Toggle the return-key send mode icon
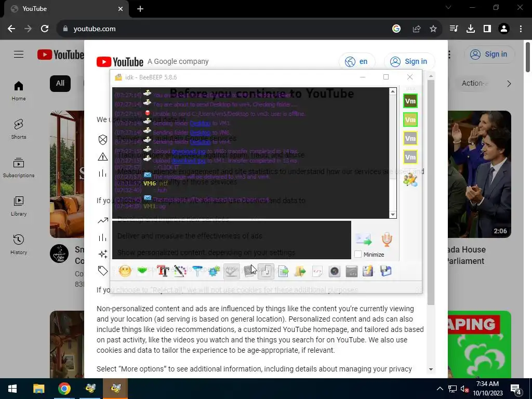This screenshot has height=399, width=532. [266, 271]
